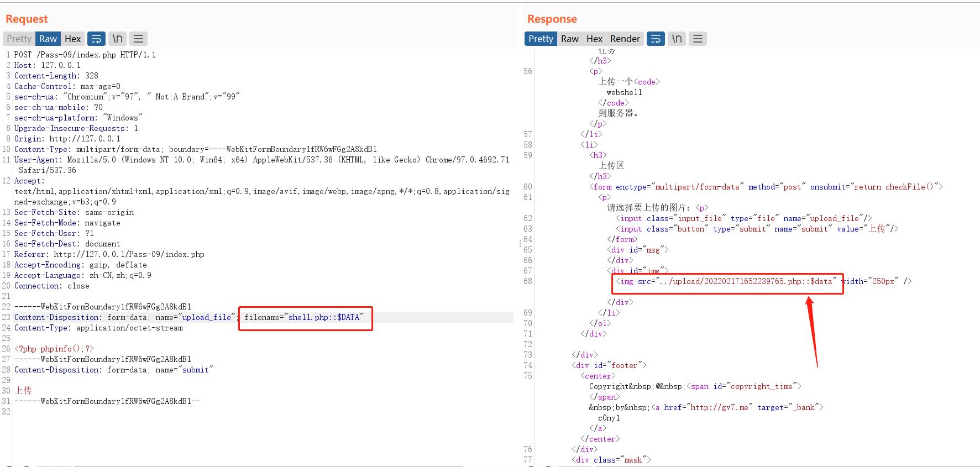Click the div id="msg" line in Response
Viewport: 980px width, 467px height.
click(x=638, y=250)
